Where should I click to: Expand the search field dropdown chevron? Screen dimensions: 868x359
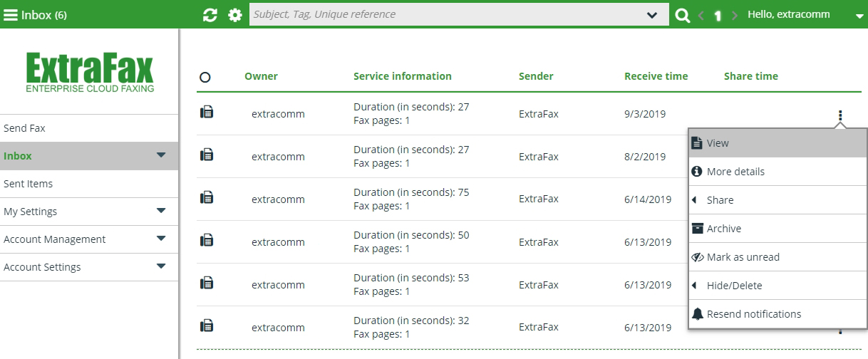click(x=651, y=15)
